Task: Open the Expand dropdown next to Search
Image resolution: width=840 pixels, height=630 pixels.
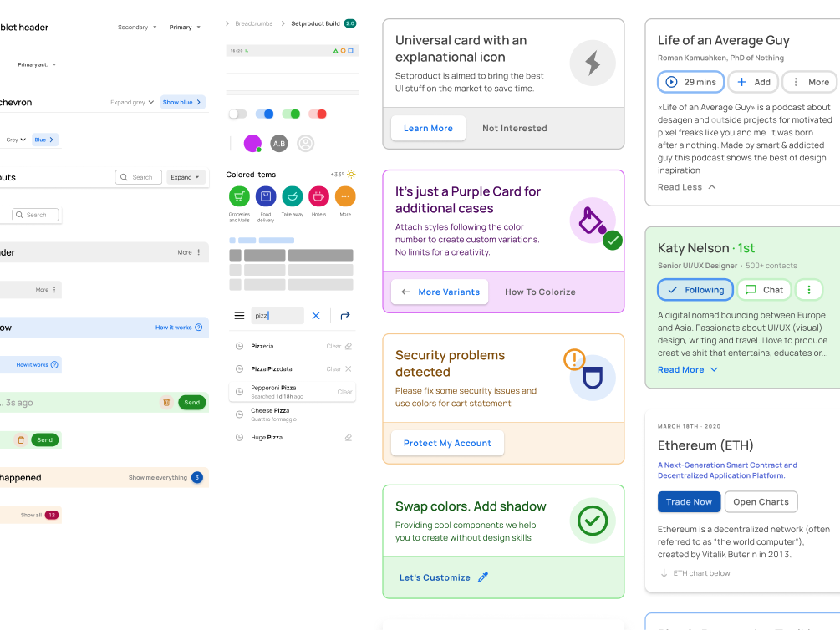Action: [x=186, y=177]
